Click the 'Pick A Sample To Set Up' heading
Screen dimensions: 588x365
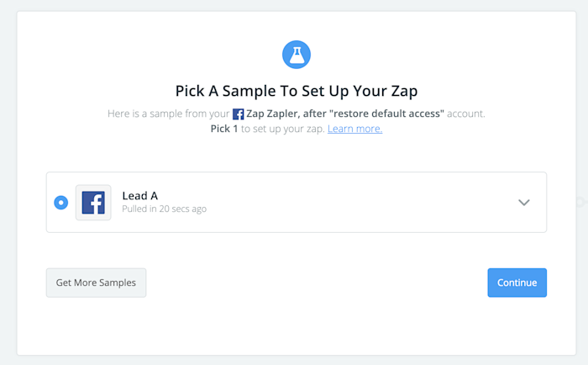pyautogui.click(x=269, y=91)
